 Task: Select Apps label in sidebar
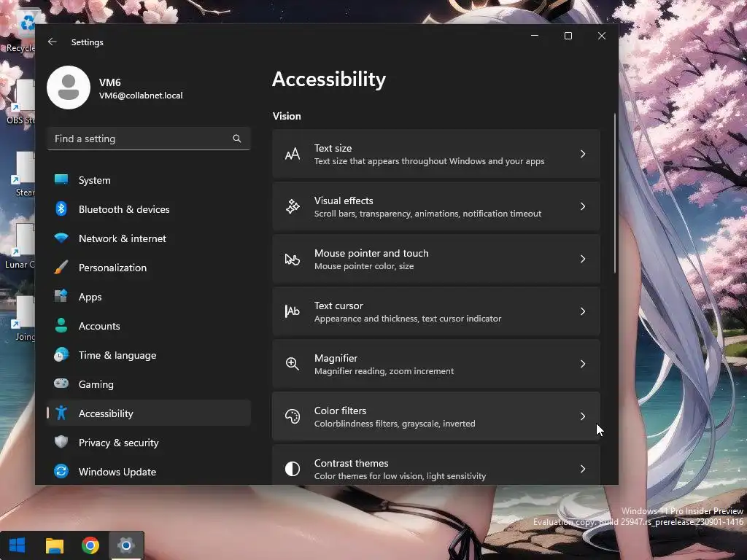pyautogui.click(x=90, y=297)
